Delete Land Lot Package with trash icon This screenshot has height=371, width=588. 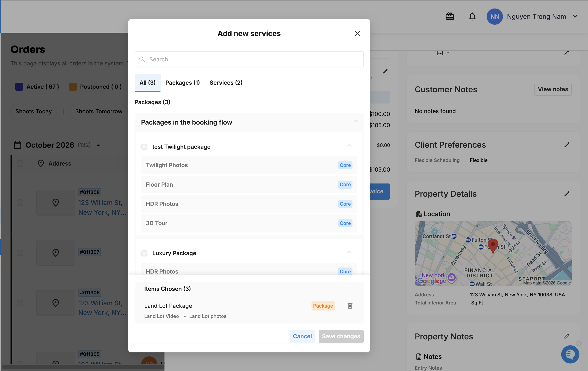(x=350, y=306)
